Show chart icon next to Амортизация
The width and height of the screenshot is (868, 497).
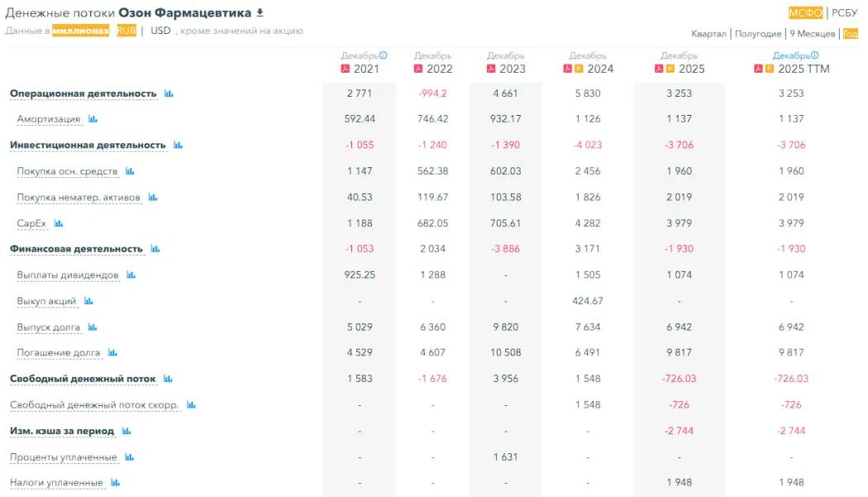click(93, 119)
